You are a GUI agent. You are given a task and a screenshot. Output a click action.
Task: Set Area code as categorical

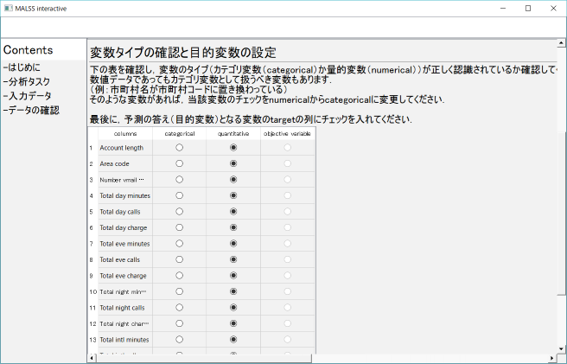click(x=179, y=163)
